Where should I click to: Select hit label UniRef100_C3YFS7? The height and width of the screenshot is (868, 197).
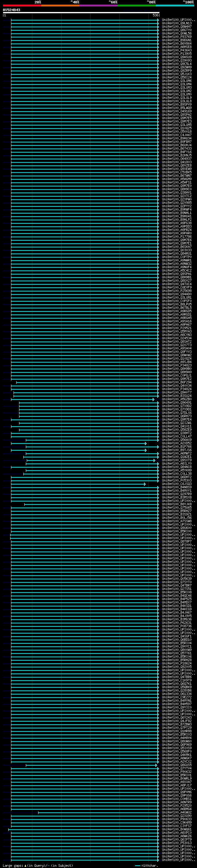pyautogui.click(x=176, y=826)
